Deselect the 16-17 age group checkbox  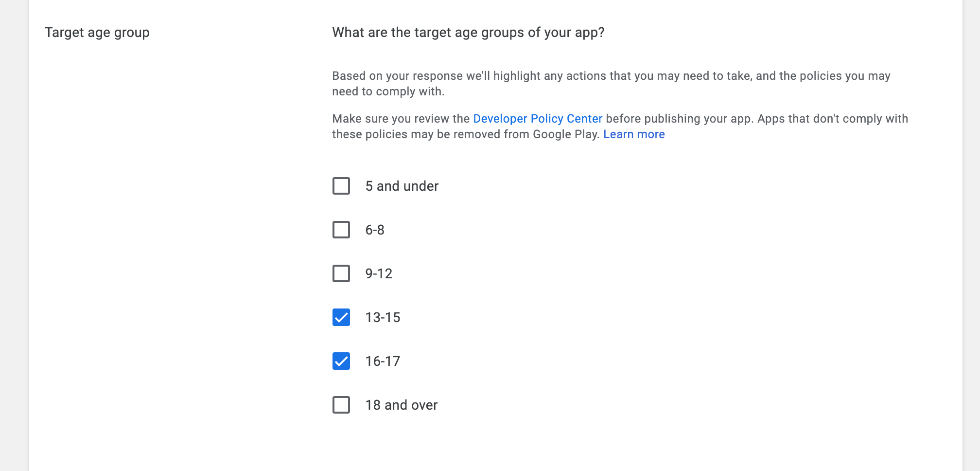pyautogui.click(x=341, y=361)
